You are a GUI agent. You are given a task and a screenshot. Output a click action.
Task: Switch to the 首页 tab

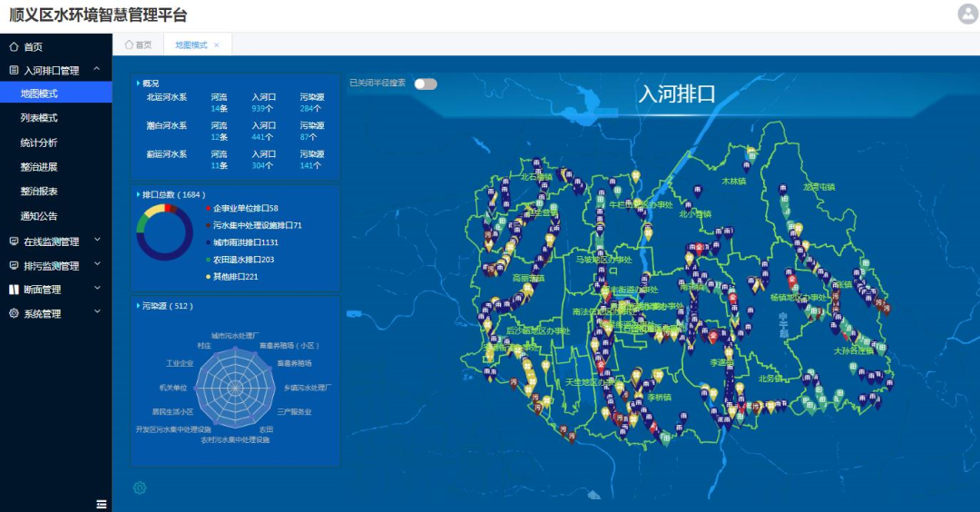tap(138, 45)
